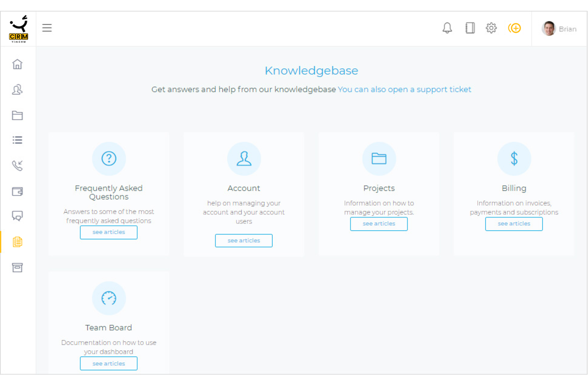The height and width of the screenshot is (375, 588).
Task: Open the list icon in the sidebar
Action: (x=17, y=140)
